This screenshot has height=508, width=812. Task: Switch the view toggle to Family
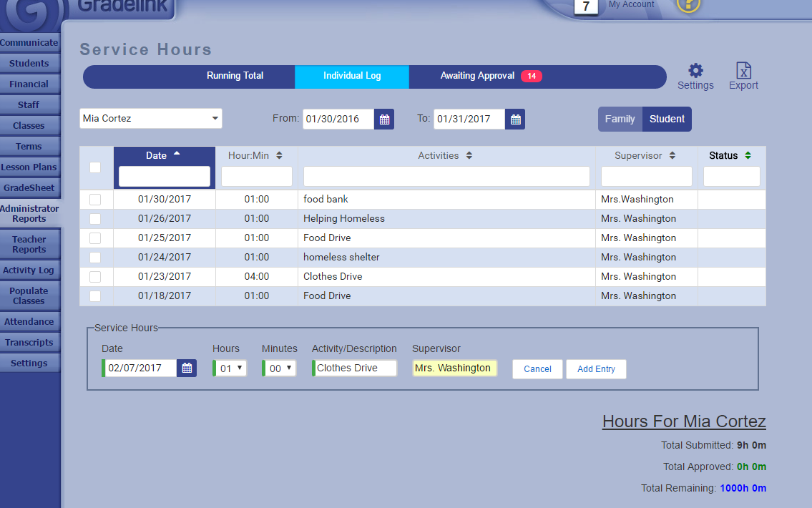tap(620, 119)
